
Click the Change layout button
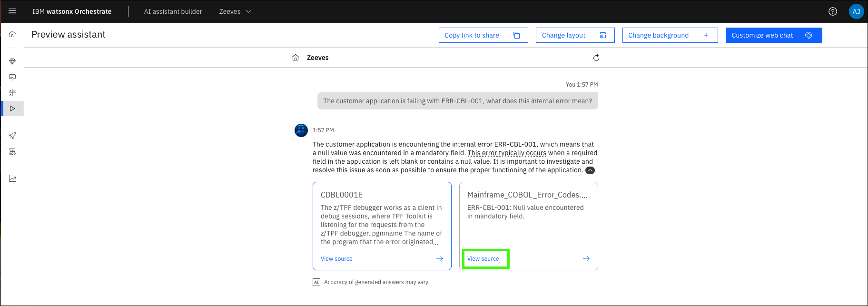pyautogui.click(x=575, y=35)
